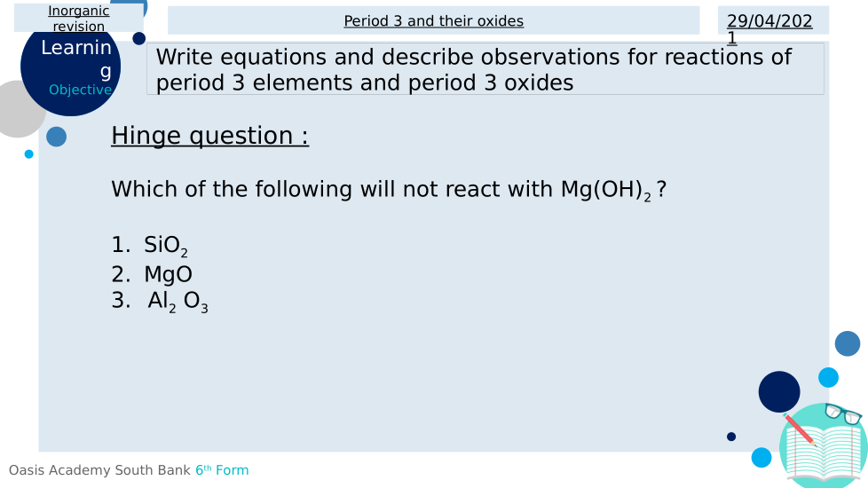The image size is (868, 488).
Task: Select the learning objective text box
Action: (x=485, y=69)
